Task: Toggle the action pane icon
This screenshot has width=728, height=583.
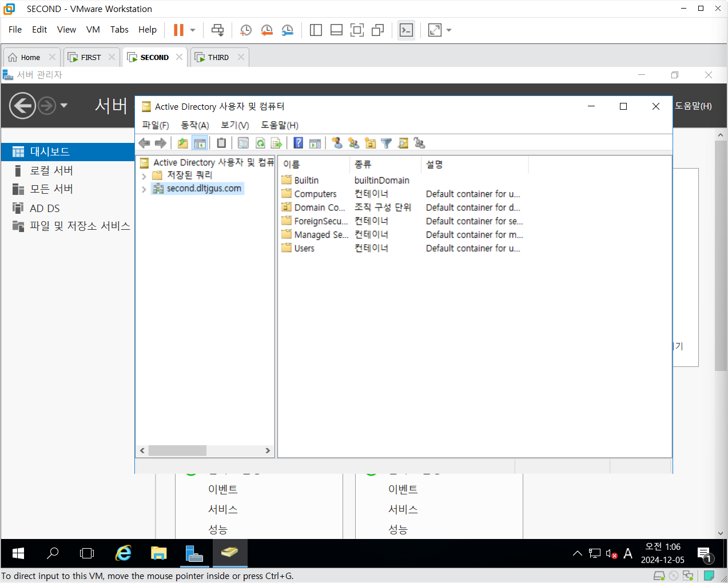Action: [315, 143]
